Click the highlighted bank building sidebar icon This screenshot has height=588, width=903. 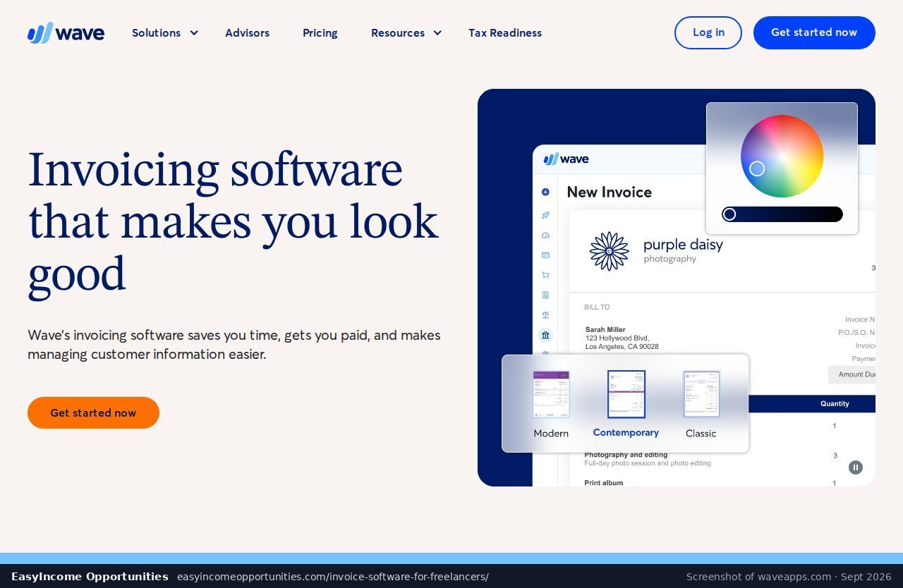(545, 335)
